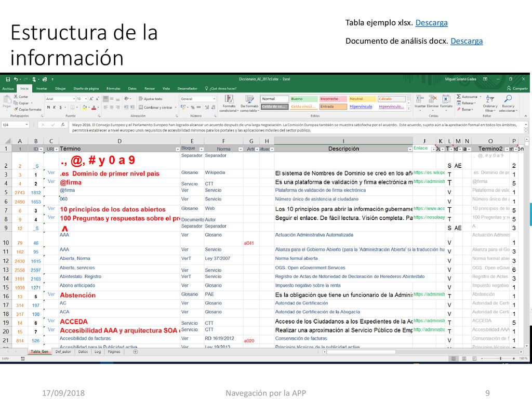Open the Def_autor sheet tab

tap(63, 352)
